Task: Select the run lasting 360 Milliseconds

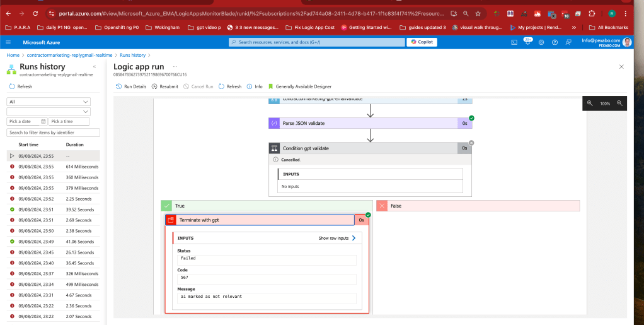Action: (x=54, y=177)
